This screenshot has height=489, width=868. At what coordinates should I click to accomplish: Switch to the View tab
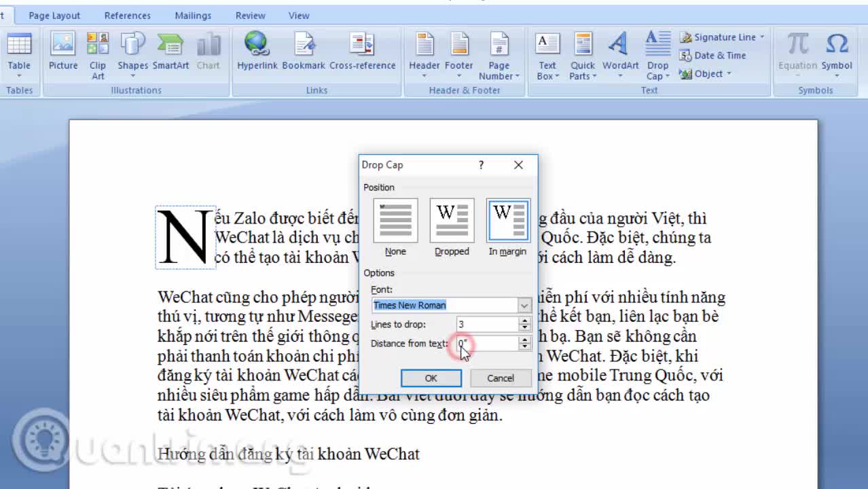coord(299,16)
